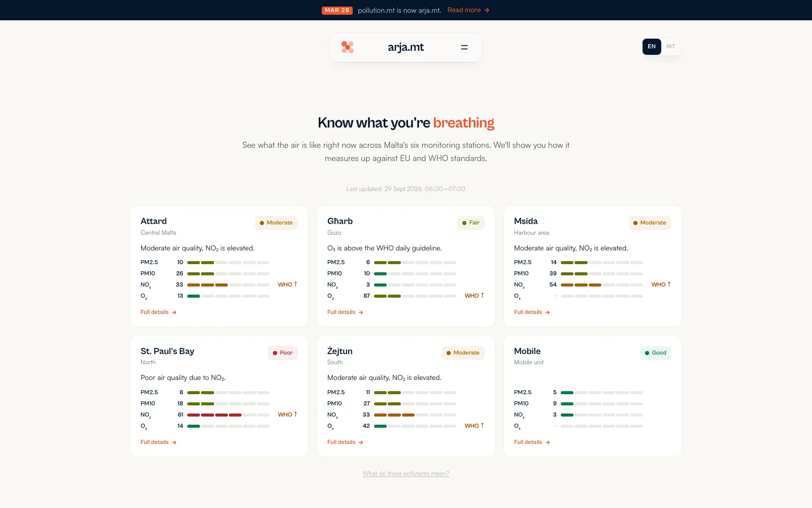This screenshot has width=812, height=508.
Task: Click the Moderate badge on Żejtun card
Action: click(463, 353)
